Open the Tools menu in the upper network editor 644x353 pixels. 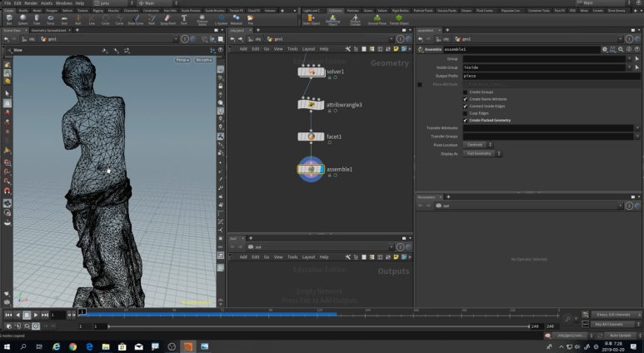292,49
